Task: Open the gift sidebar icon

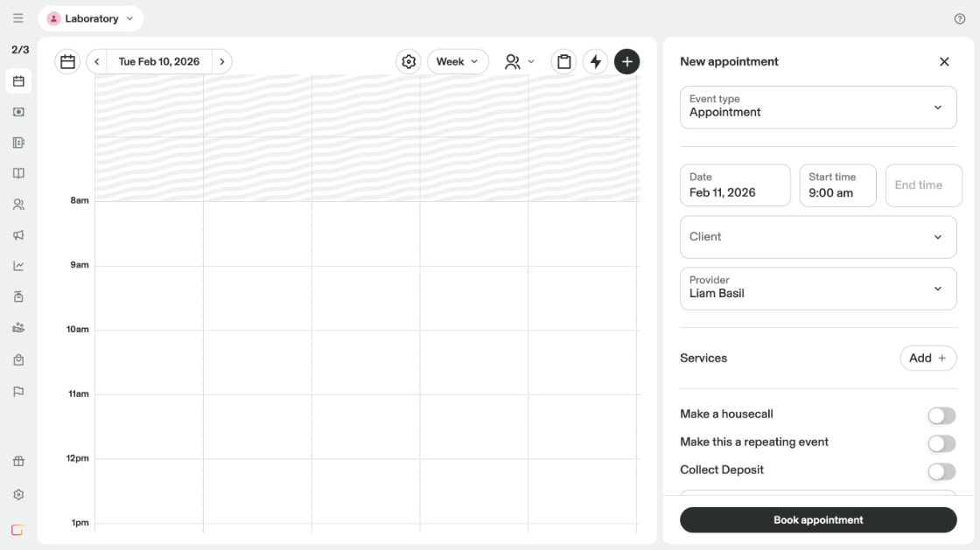Action: click(x=18, y=462)
